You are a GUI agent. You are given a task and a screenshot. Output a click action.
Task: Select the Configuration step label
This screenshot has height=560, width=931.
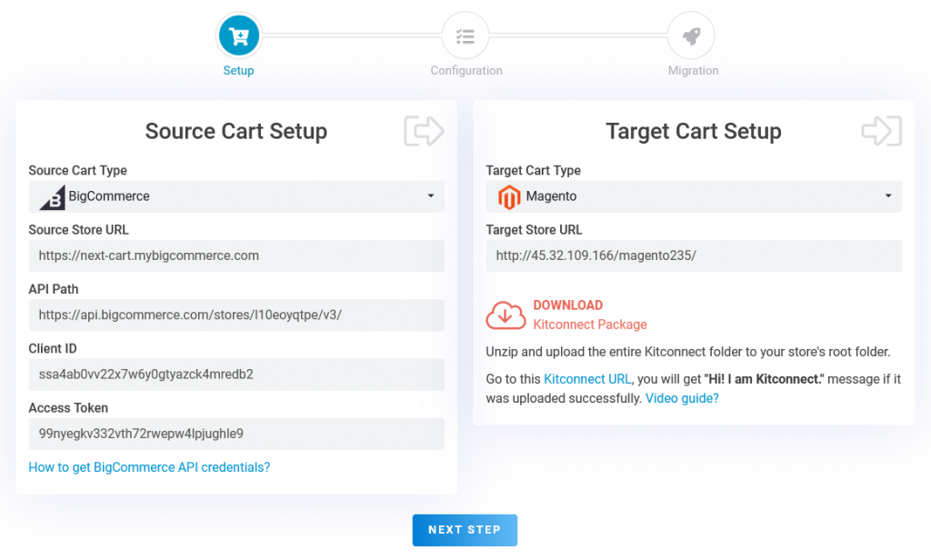[x=465, y=71]
